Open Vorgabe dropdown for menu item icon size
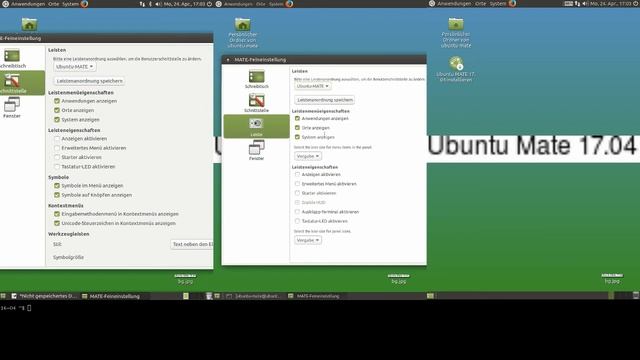The height and width of the screenshot is (360, 640). (x=308, y=156)
